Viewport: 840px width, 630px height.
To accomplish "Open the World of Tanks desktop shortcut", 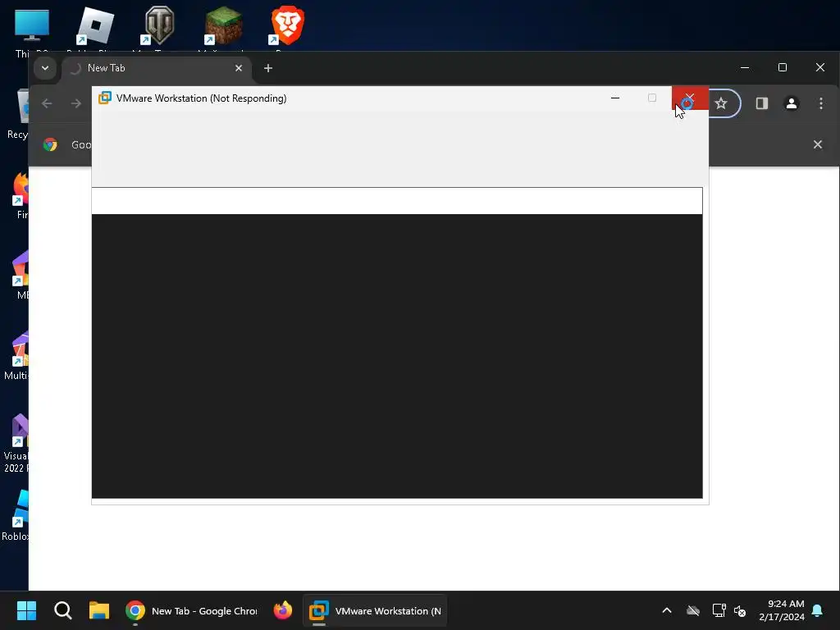I will click(x=159, y=25).
